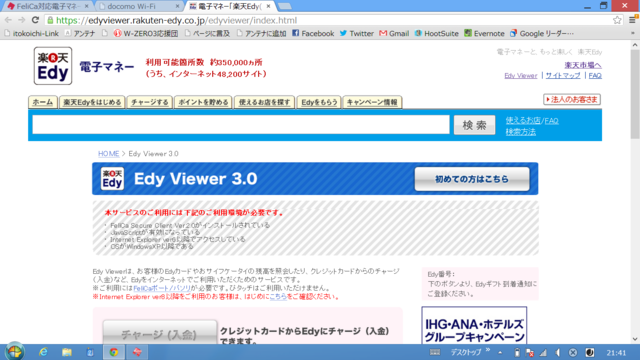
Task: Open the 楽天Edyをはじめる navigation tab
Action: (92, 102)
